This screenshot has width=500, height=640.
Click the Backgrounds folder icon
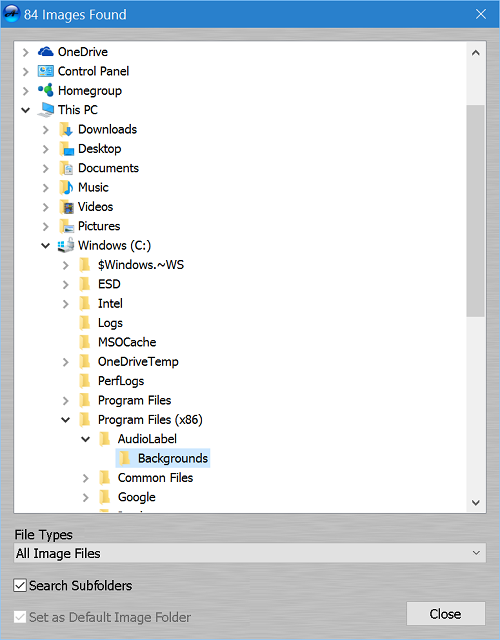click(124, 458)
